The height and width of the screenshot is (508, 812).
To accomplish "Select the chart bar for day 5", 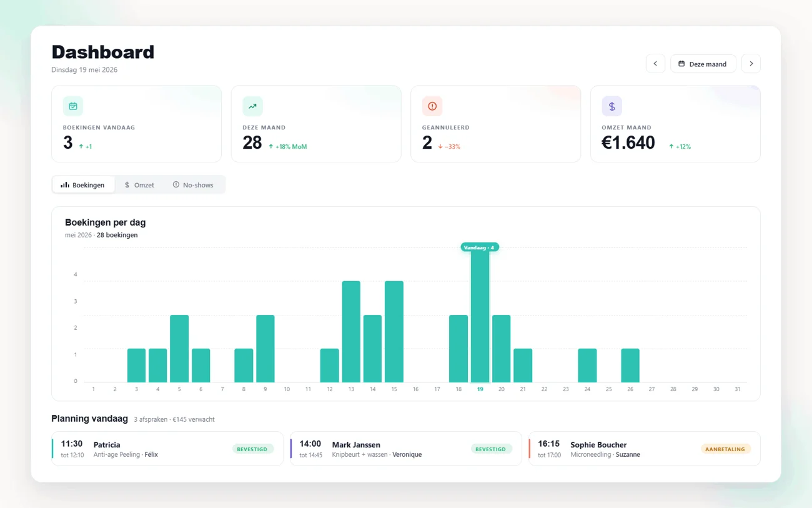I will (x=179, y=349).
